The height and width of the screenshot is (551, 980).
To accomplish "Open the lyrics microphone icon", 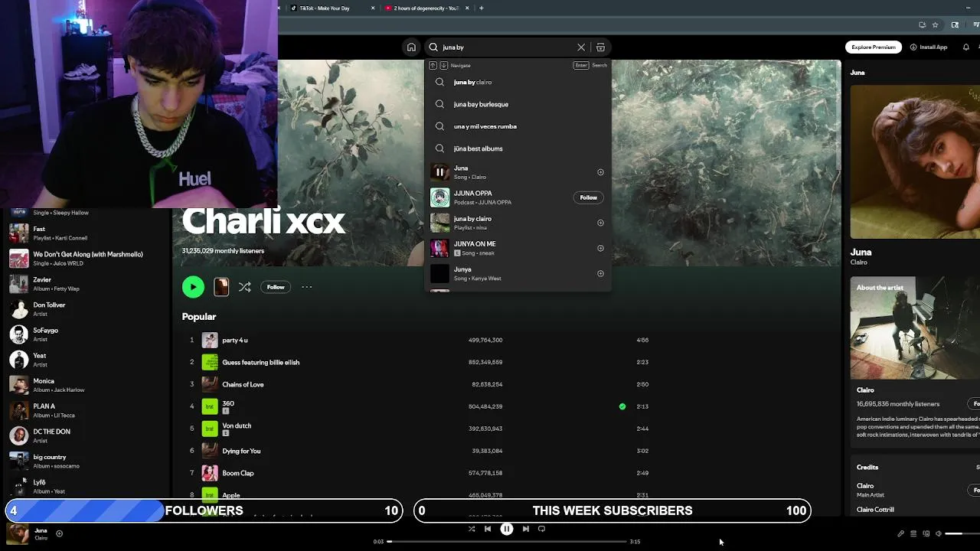I will point(900,533).
